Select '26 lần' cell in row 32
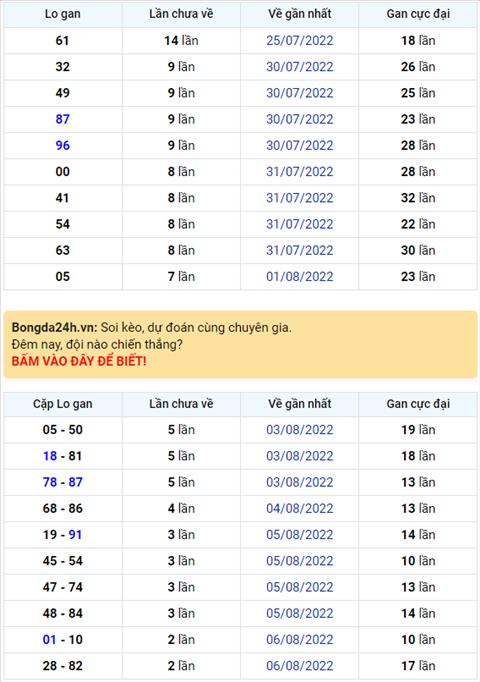 (x=418, y=67)
